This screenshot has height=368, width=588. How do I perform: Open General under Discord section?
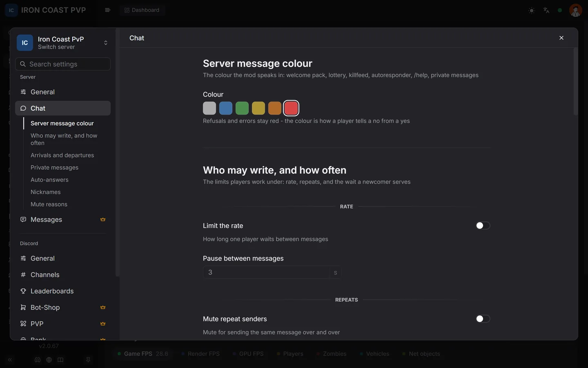click(x=63, y=258)
